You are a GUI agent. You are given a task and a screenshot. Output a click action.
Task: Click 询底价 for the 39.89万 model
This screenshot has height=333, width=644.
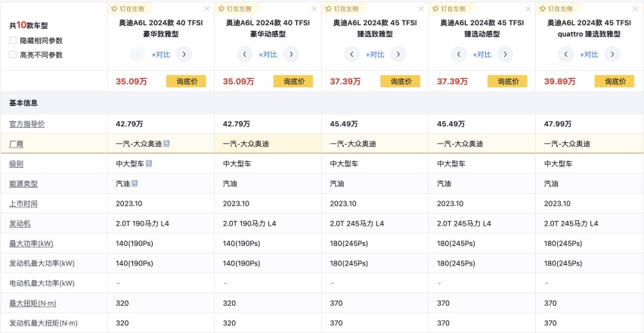pyautogui.click(x=615, y=82)
